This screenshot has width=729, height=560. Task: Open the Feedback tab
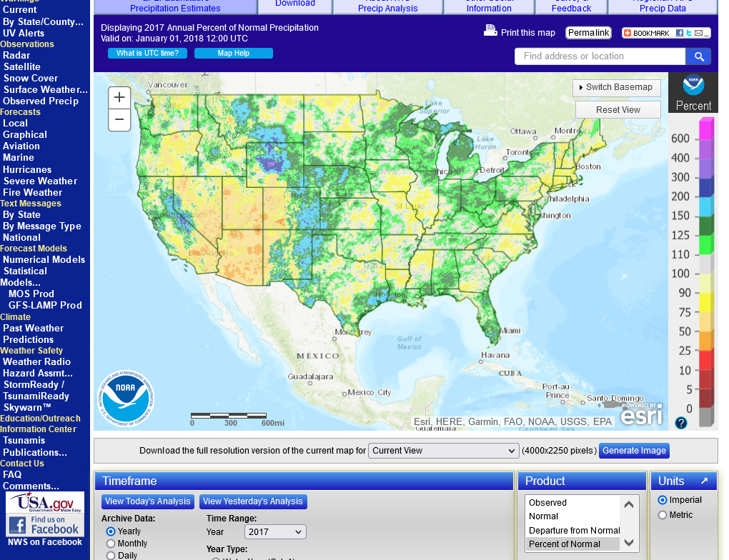click(571, 6)
